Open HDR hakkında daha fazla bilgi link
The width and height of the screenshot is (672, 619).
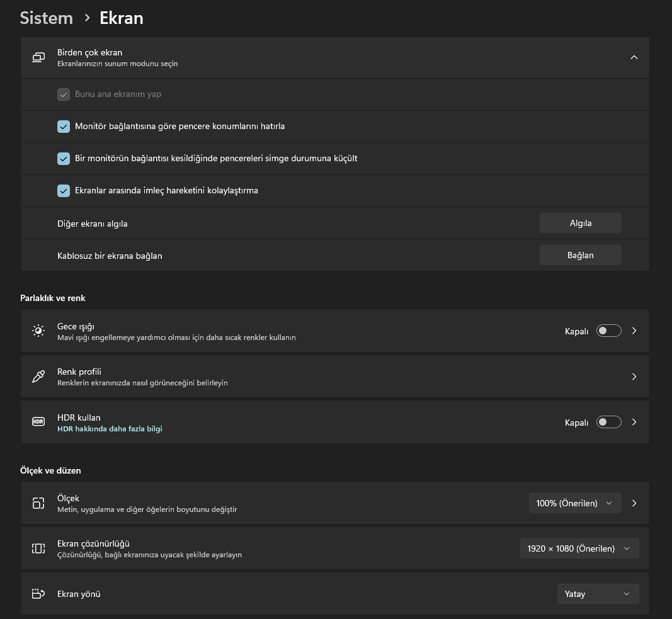pos(110,429)
